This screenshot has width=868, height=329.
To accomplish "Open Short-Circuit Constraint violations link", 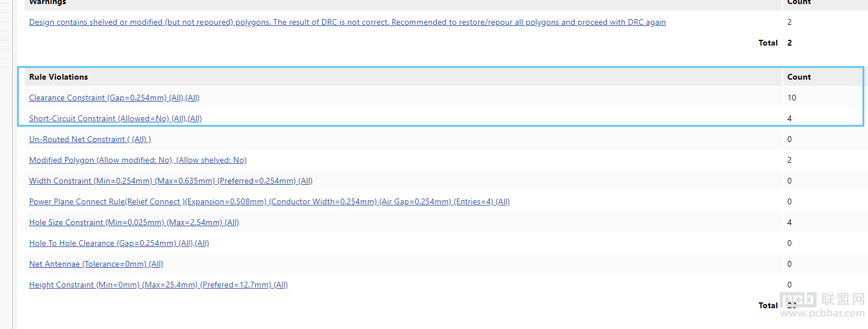I will [116, 118].
